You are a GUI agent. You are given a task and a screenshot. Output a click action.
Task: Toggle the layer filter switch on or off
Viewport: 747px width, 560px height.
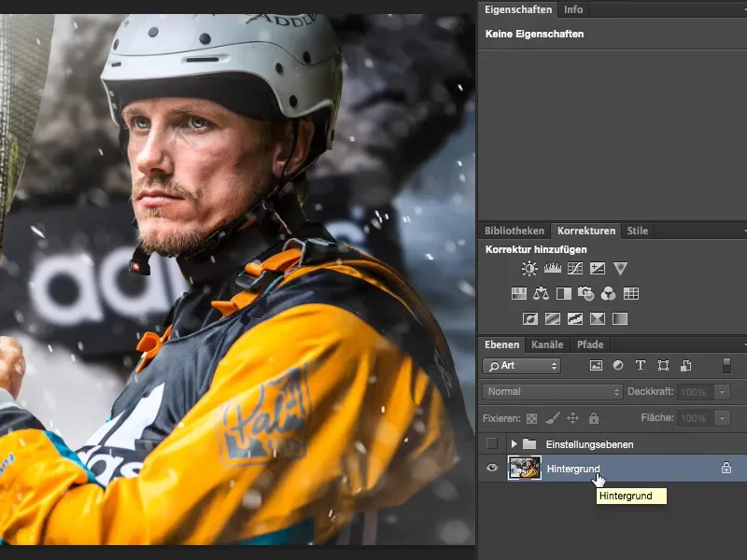point(727,366)
